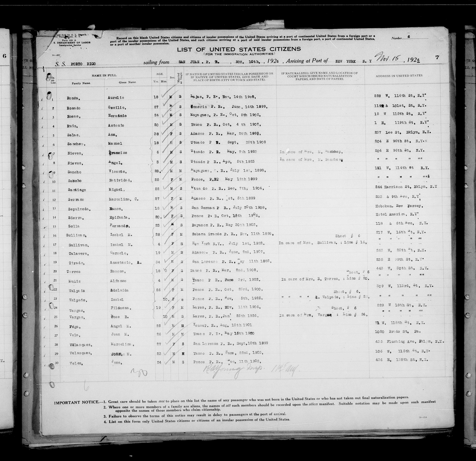Click address '237 Lee St, Bklyn, N.Y.'
Image resolution: width=476 pixels, height=461 pixels.
403,132
